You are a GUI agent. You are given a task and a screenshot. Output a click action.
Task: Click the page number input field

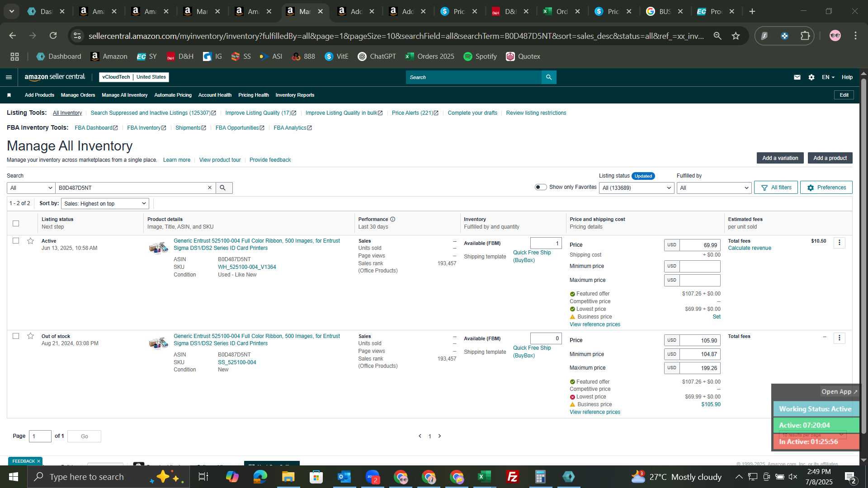(40, 436)
